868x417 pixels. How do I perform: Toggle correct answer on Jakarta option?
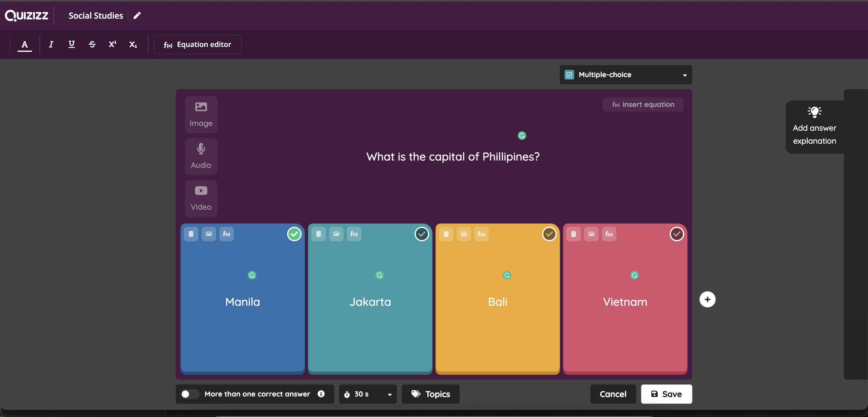[422, 234]
